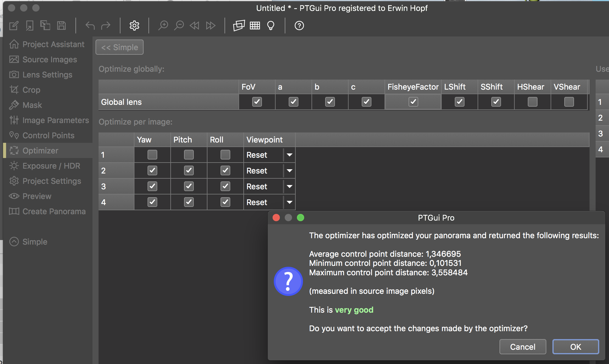This screenshot has width=609, height=364.
Task: Click the Viewpoint column header
Action: point(270,140)
